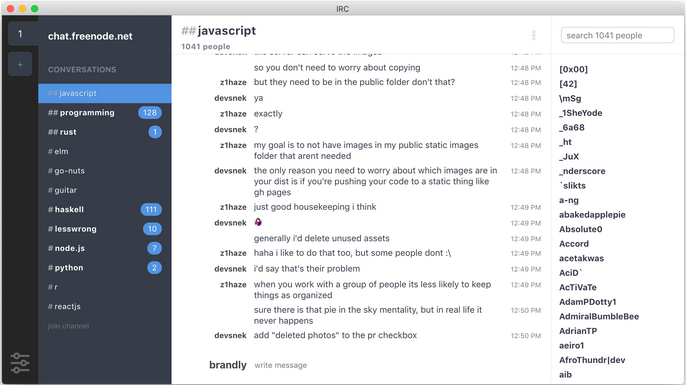Click message 'generally i'd delete unused assets'
Image resolution: width=686 pixels, height=385 pixels.
pos(322,238)
